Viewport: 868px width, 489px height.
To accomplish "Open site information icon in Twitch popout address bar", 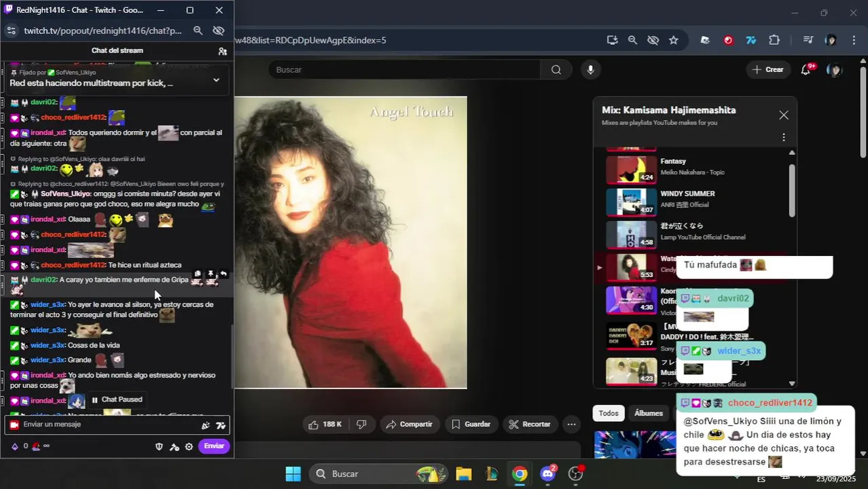I will [11, 31].
